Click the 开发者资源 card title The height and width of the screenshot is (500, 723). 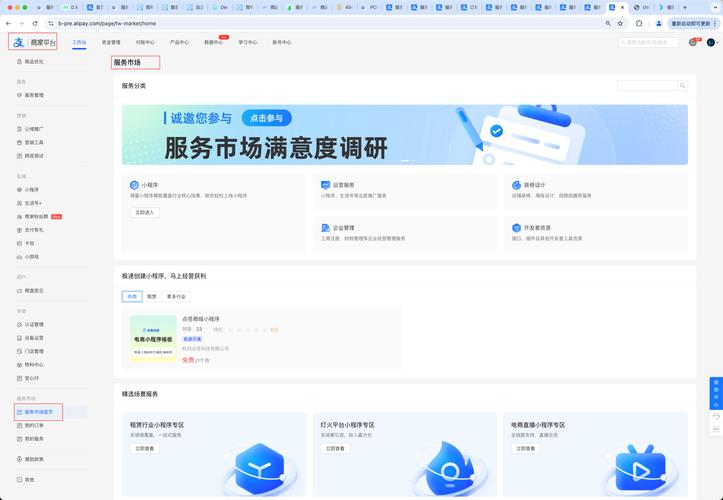click(537, 228)
